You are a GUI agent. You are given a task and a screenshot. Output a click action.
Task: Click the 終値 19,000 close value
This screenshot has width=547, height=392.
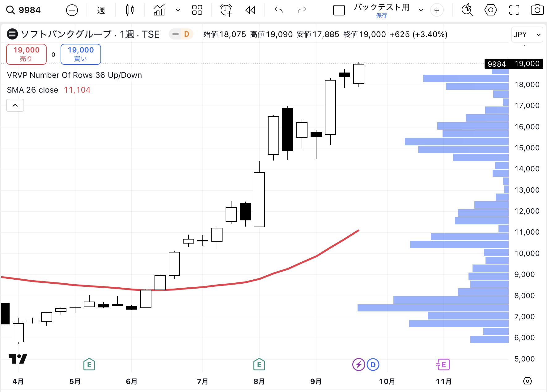(x=364, y=34)
